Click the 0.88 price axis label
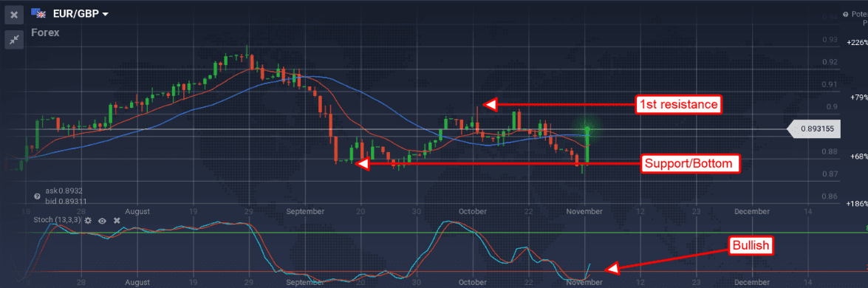Viewport: 868px width, 288px height. 830,151
